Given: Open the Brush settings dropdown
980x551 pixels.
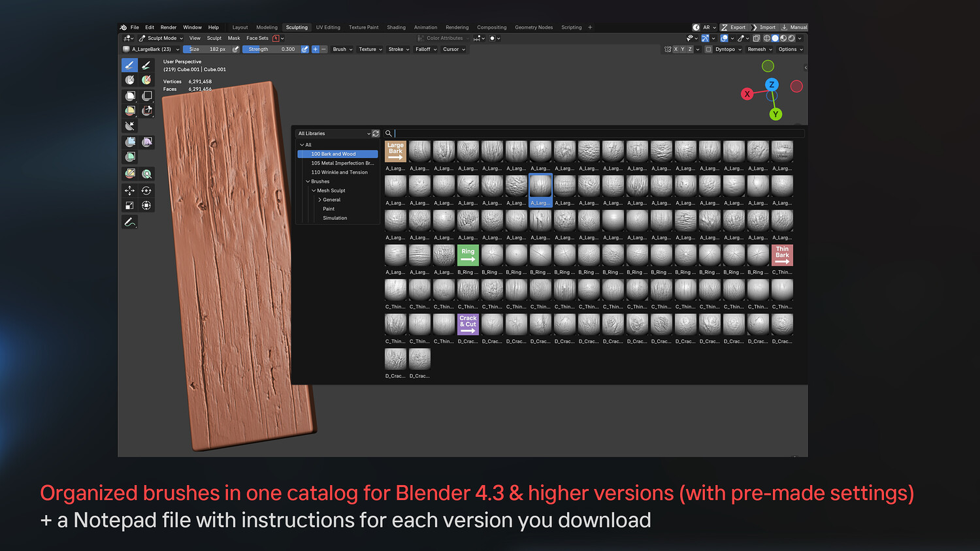Looking at the screenshot, I should click(x=342, y=49).
